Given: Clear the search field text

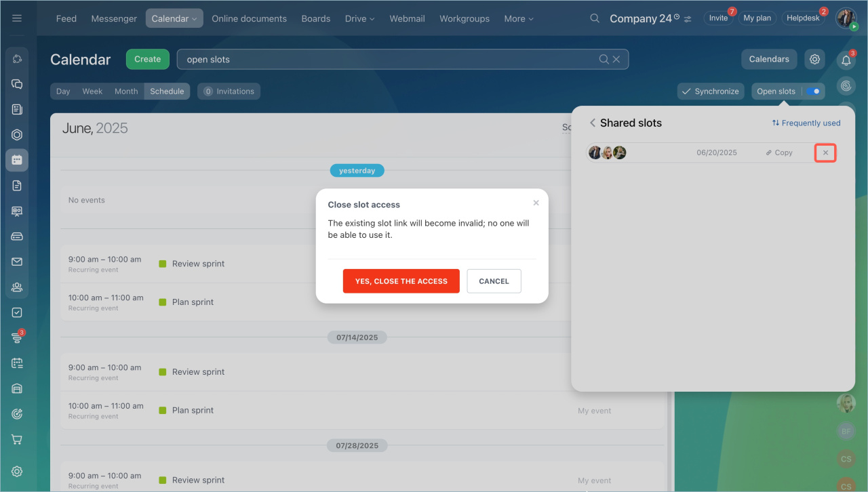Looking at the screenshot, I should (616, 60).
